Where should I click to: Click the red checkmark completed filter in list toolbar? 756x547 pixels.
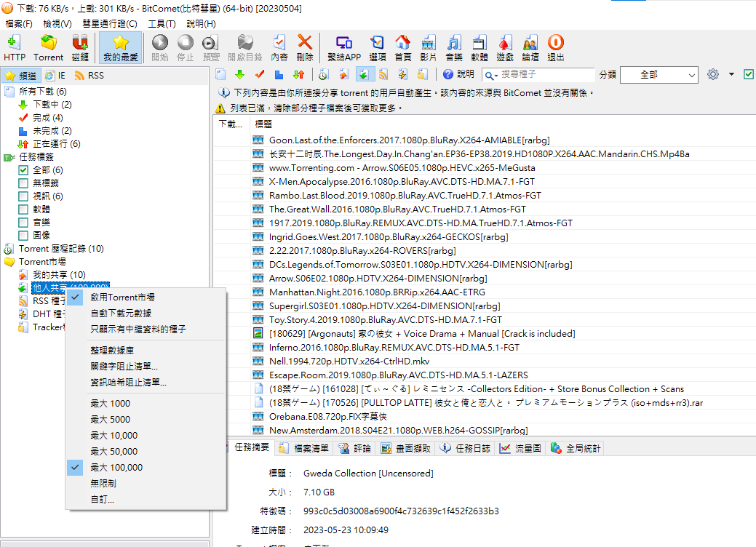(260, 74)
